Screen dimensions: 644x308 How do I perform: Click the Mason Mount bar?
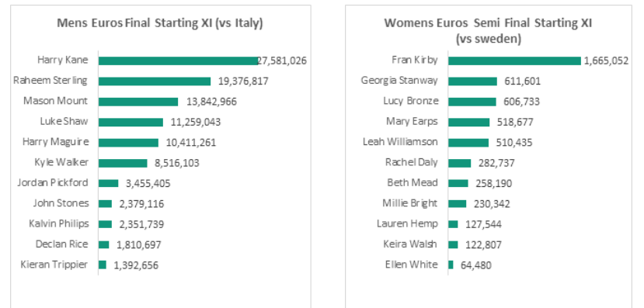point(138,102)
